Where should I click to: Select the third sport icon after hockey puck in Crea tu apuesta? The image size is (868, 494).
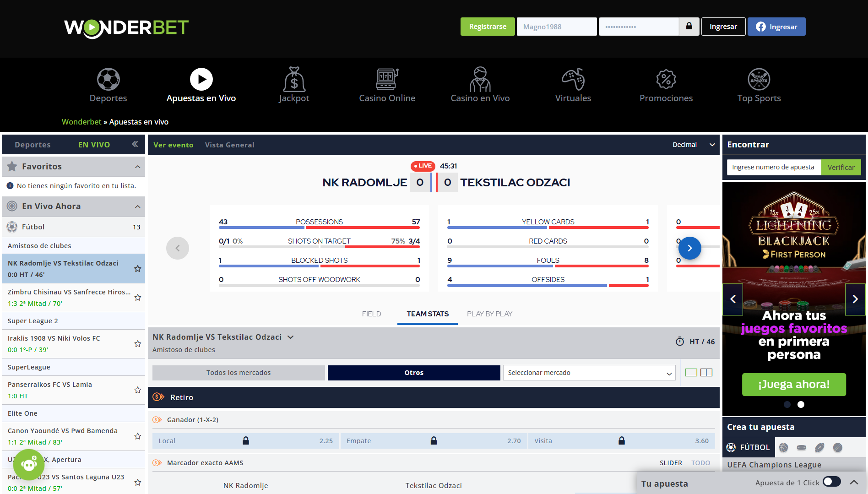[x=819, y=448]
